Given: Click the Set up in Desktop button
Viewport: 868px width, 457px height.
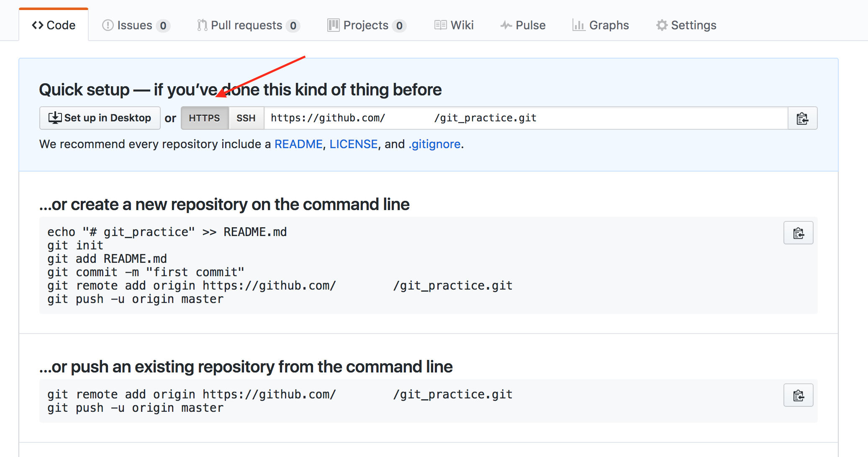Looking at the screenshot, I should [100, 118].
